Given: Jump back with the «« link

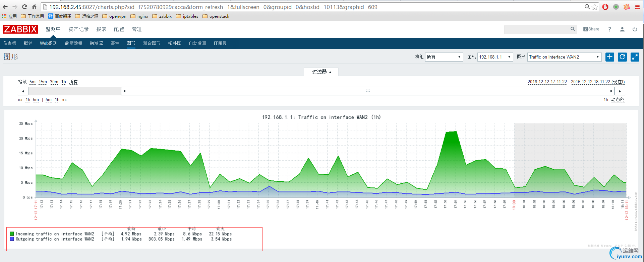Looking at the screenshot, I should click(20, 100).
